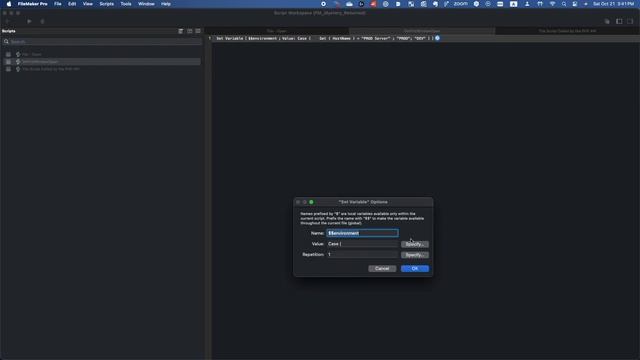The image size is (640, 360).
Task: Click the rightmost scripts pane view icon
Action: pos(198,31)
